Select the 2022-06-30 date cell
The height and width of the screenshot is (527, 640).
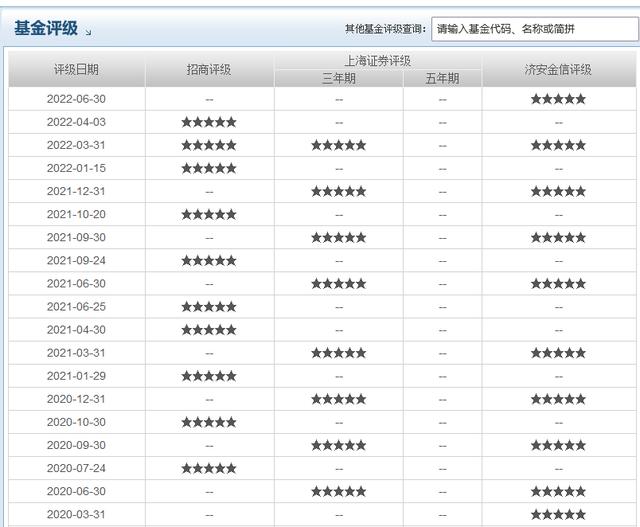tap(76, 99)
